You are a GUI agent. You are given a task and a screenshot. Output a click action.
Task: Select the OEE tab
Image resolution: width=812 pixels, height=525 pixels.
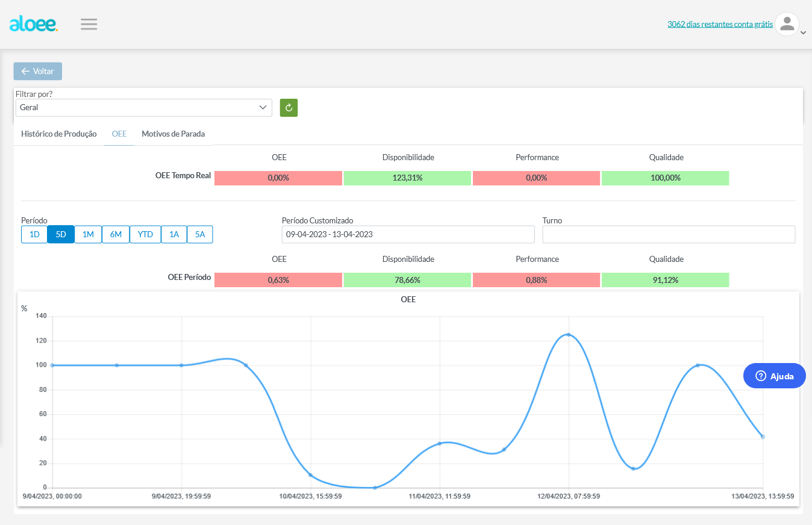pyautogui.click(x=119, y=134)
